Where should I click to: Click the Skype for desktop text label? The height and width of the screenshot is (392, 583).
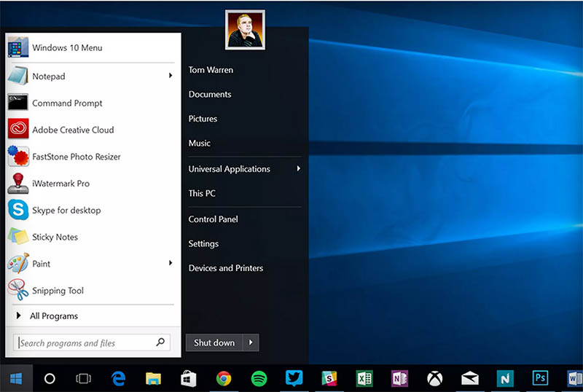tap(66, 211)
